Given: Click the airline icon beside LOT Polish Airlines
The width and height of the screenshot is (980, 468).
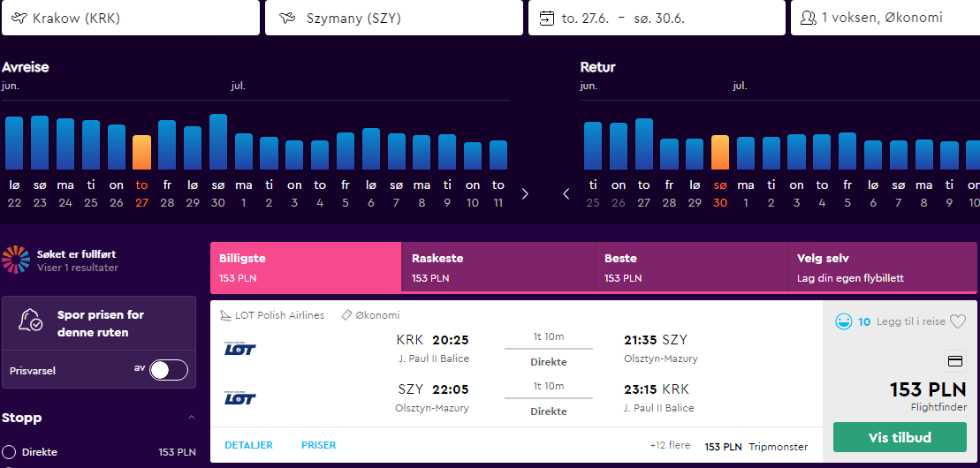Looking at the screenshot, I should (x=225, y=315).
